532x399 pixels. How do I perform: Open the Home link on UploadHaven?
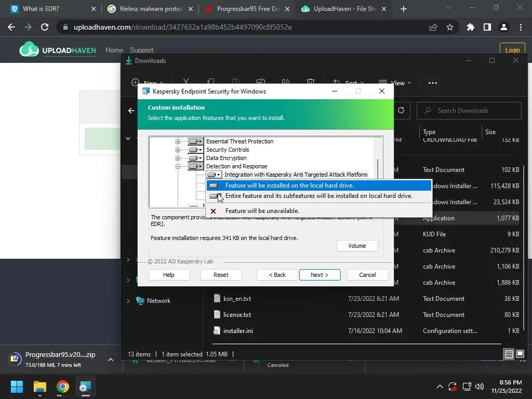coord(114,50)
